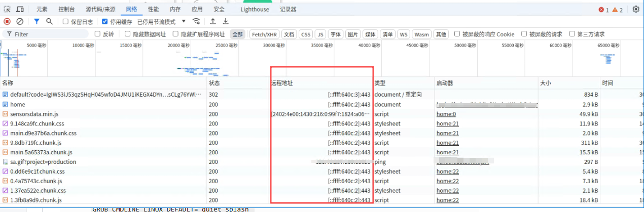Open network conditions wifi icon
The width and height of the screenshot is (644, 212).
[x=196, y=21]
